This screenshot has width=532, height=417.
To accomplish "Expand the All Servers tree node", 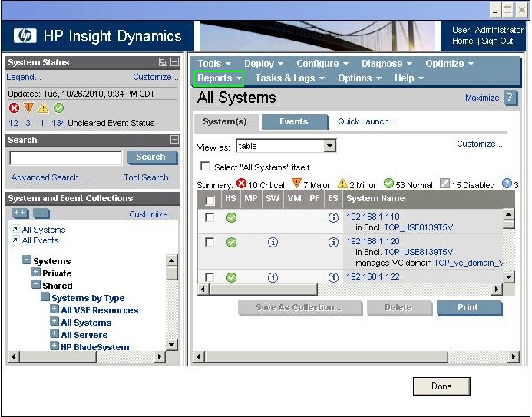I will coord(55,333).
